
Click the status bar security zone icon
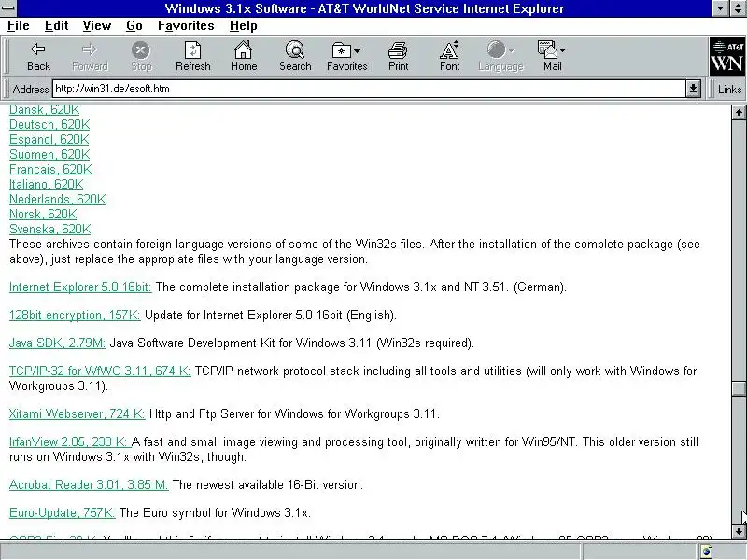[x=707, y=552]
